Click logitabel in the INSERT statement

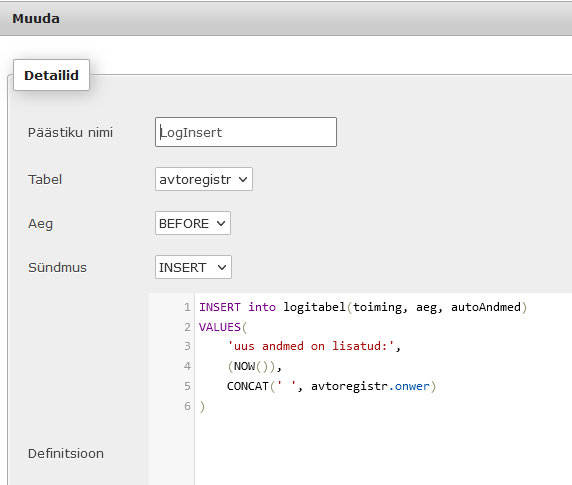point(314,307)
